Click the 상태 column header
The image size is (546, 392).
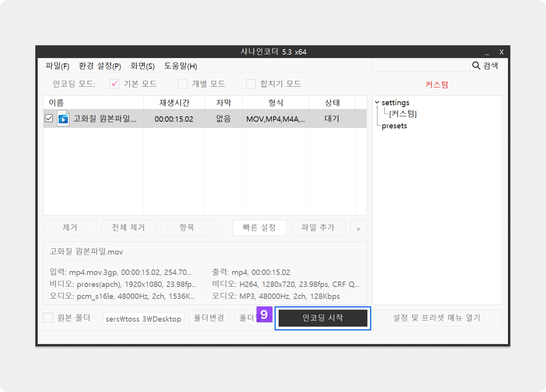332,103
